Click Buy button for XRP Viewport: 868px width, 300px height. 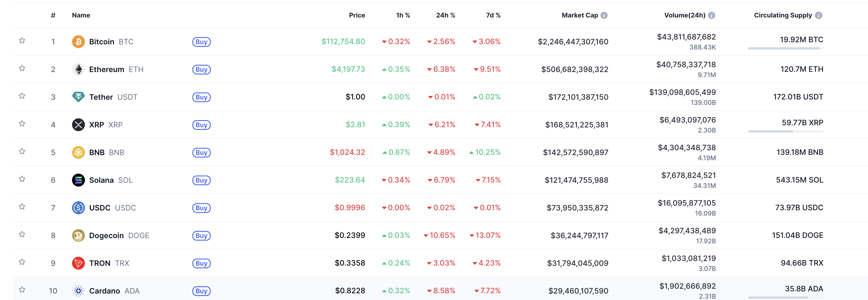click(x=202, y=125)
